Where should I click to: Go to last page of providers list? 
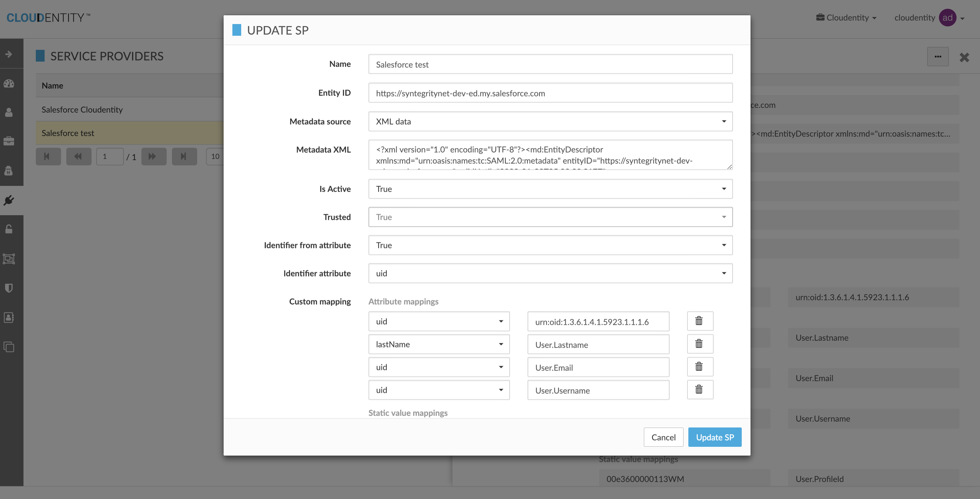coord(184,156)
